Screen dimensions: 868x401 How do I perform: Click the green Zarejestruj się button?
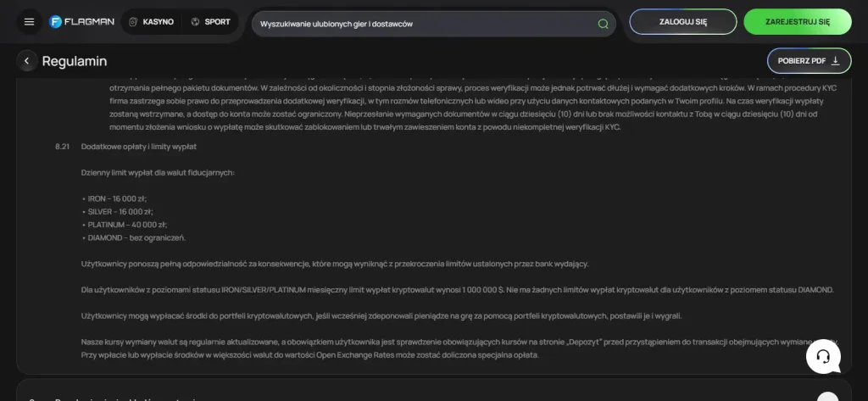tap(798, 22)
